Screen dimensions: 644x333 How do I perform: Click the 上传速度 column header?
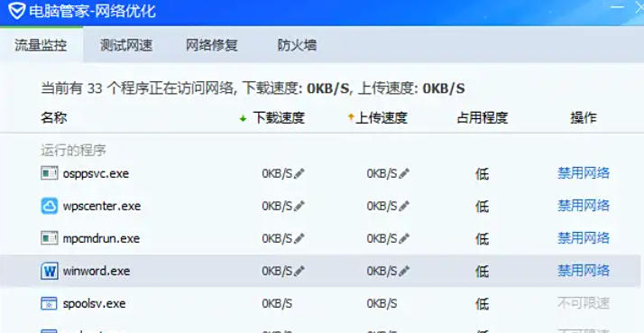pos(382,118)
